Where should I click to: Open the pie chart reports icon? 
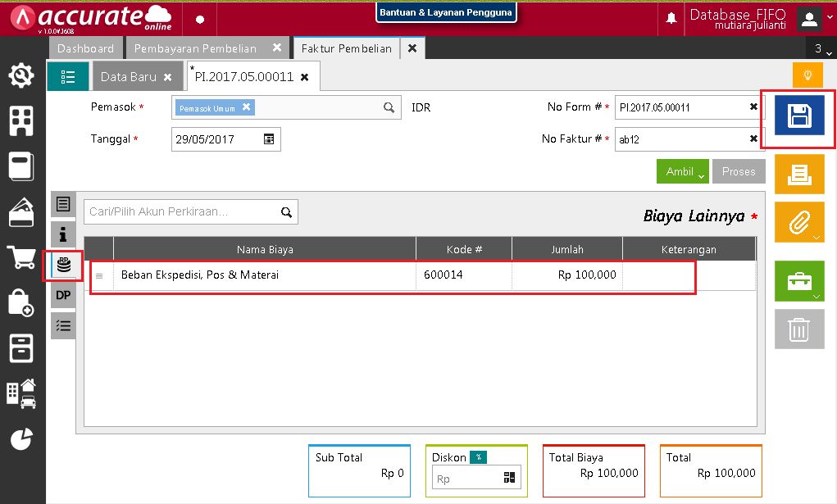(21, 439)
